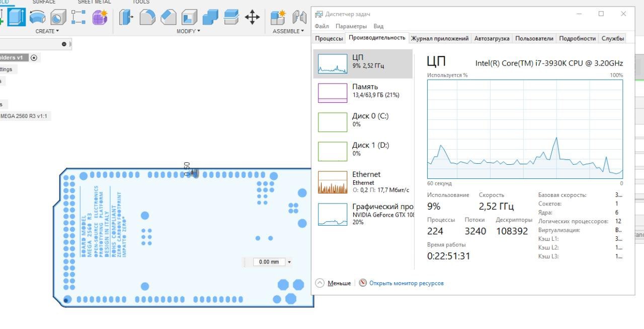Select the Графический процессор item

[x=363, y=214]
